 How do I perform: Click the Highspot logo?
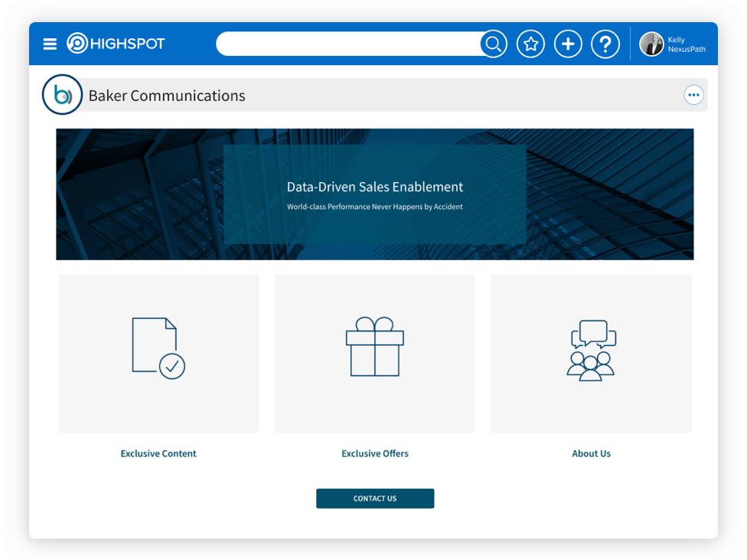tap(116, 44)
